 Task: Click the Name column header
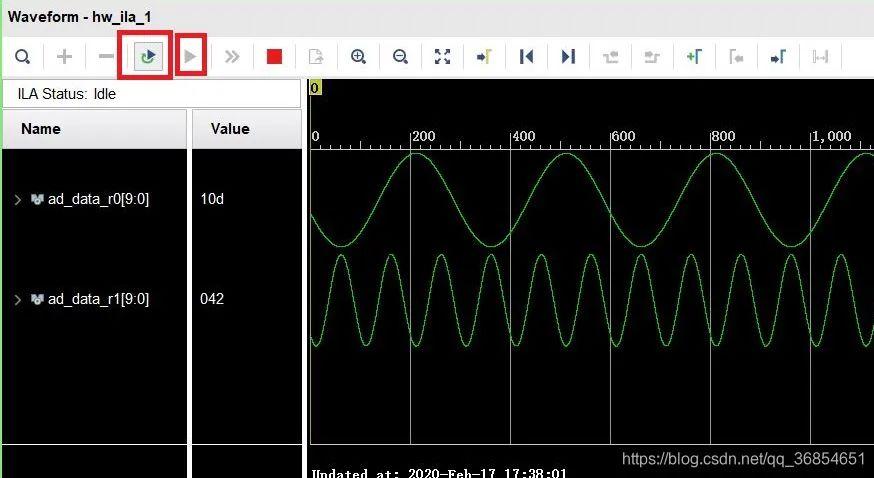pyautogui.click(x=41, y=129)
